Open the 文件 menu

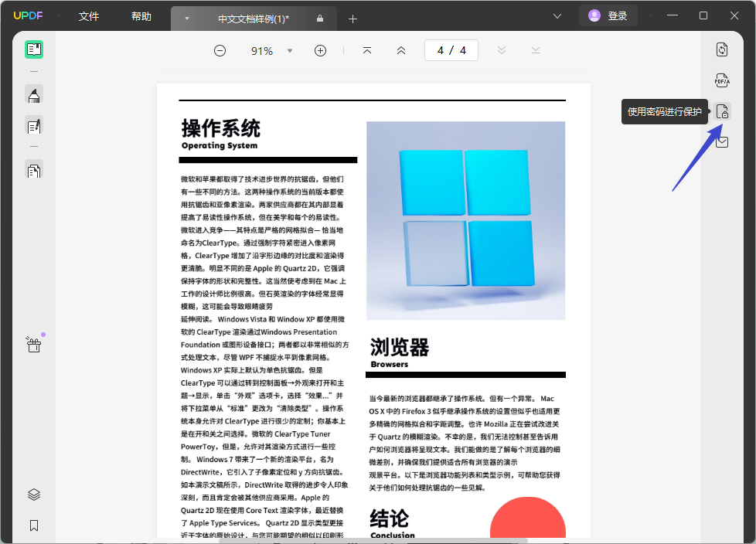click(x=88, y=15)
